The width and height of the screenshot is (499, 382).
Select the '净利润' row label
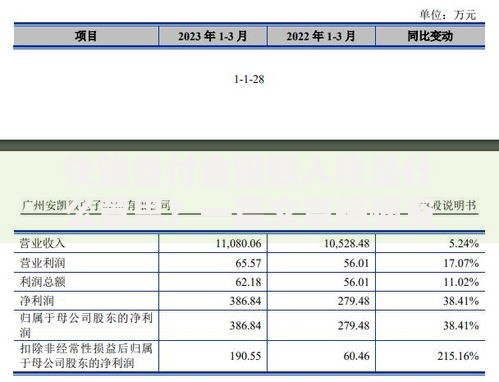[37, 301]
